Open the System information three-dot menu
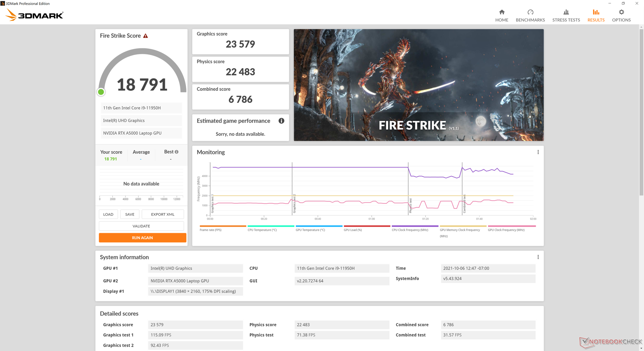 click(538, 257)
